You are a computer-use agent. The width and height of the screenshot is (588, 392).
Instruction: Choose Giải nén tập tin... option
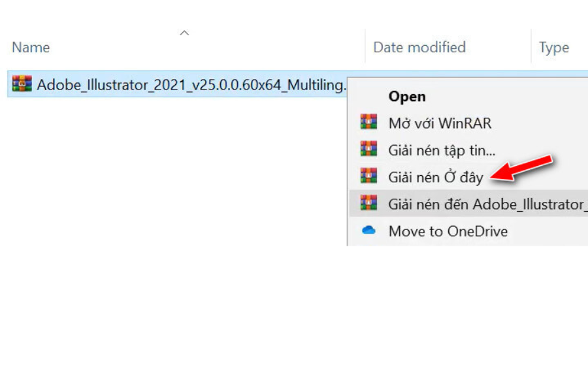click(442, 150)
